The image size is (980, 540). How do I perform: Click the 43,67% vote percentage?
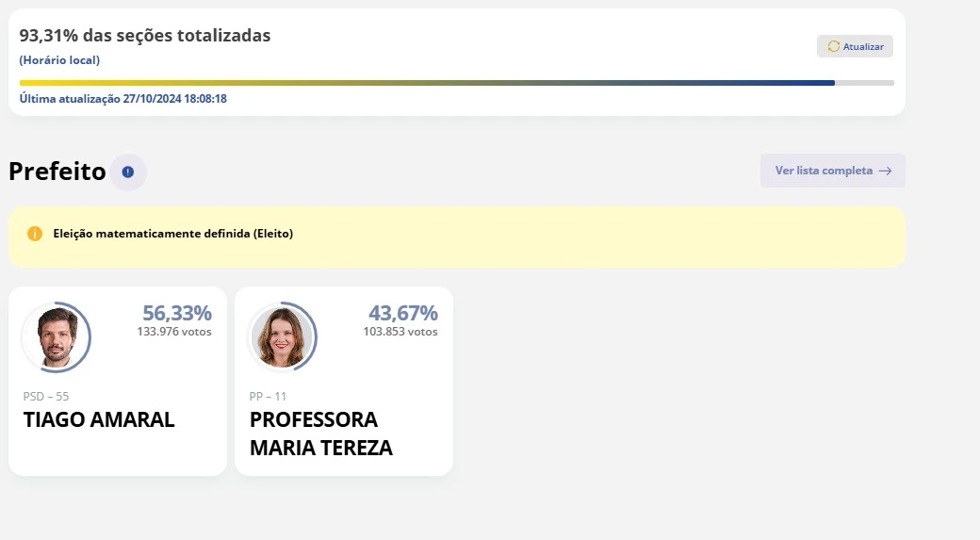tap(402, 313)
